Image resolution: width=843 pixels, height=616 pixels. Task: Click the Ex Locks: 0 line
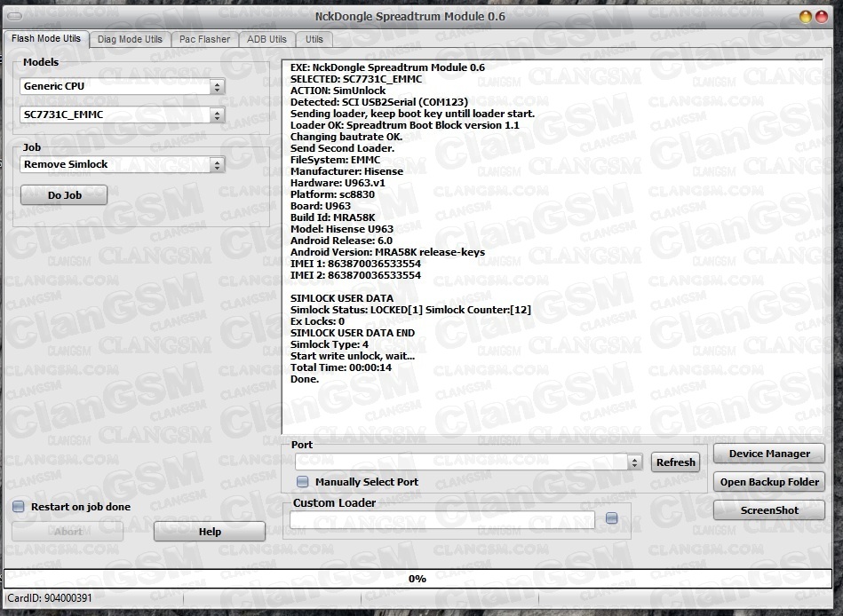click(x=317, y=321)
